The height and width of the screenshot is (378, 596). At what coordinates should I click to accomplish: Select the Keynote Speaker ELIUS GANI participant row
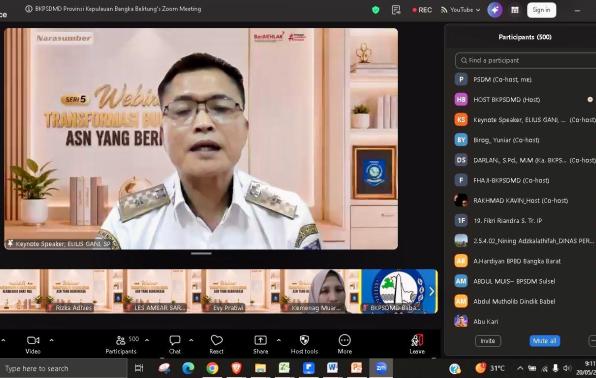tap(525, 120)
